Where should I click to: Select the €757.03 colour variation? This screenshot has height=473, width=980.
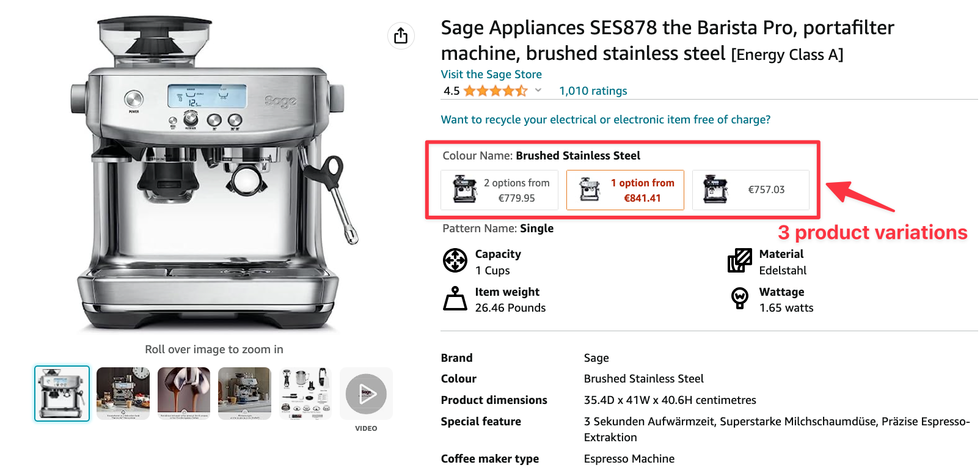coord(751,190)
